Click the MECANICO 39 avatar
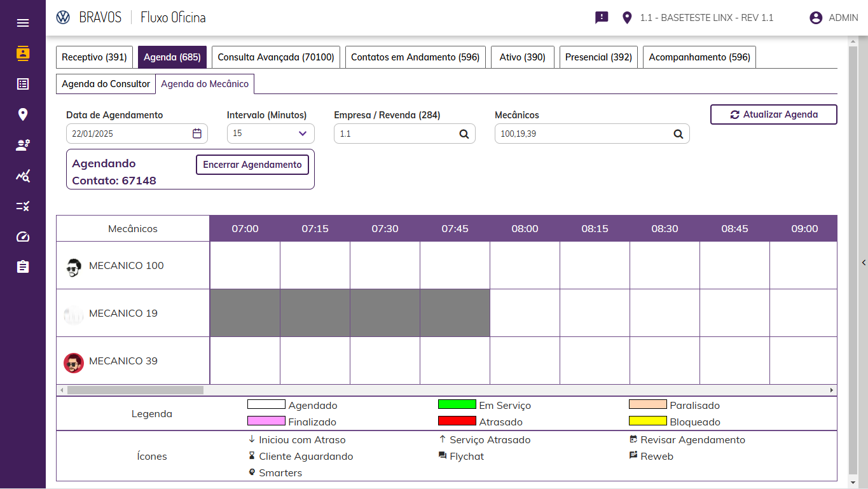 [74, 362]
